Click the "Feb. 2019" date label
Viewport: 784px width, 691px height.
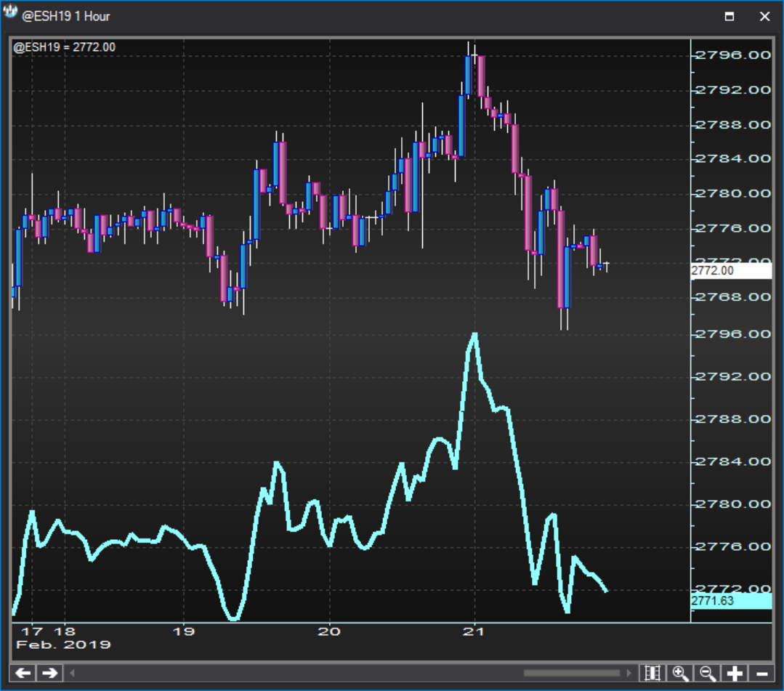[63, 644]
